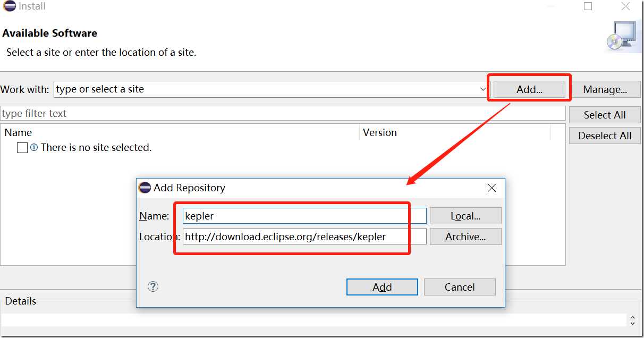Maximize the Install window
This screenshot has width=644, height=338.
pos(588,6)
